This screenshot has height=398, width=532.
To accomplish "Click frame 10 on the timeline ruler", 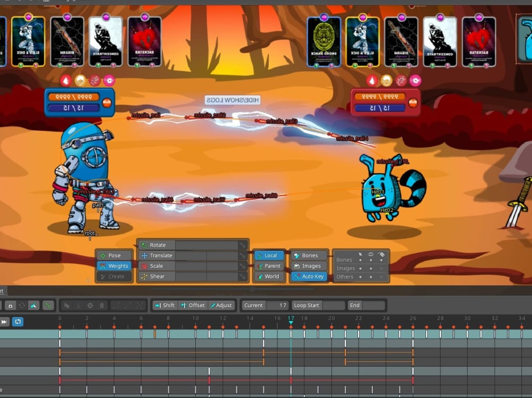I will (x=195, y=318).
